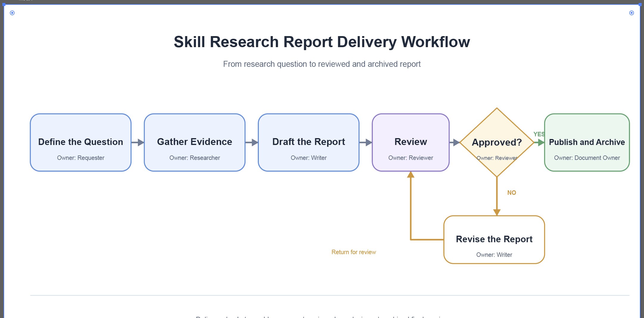Viewport: 644px width, 318px height.
Task: Select the Define the Question box
Action: click(x=81, y=142)
